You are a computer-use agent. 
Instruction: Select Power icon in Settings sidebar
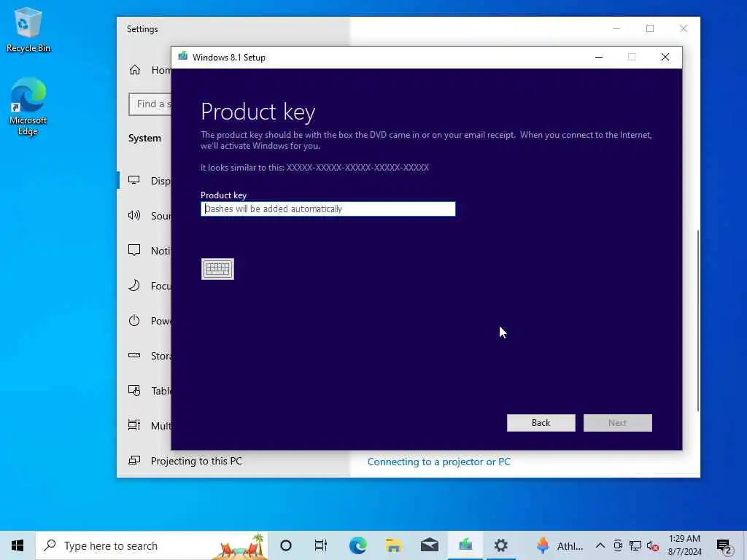pos(134,320)
